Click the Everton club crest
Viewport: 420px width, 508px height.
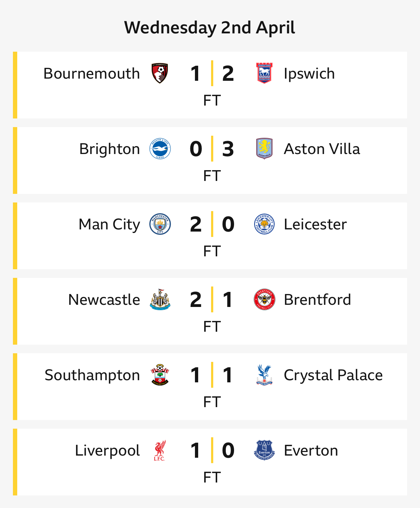point(264,450)
